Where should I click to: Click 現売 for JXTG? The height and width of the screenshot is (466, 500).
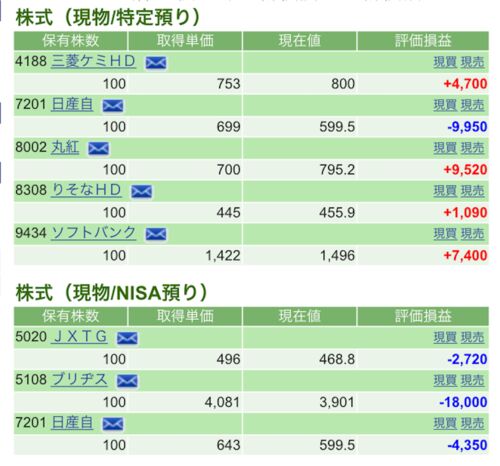coord(472,338)
